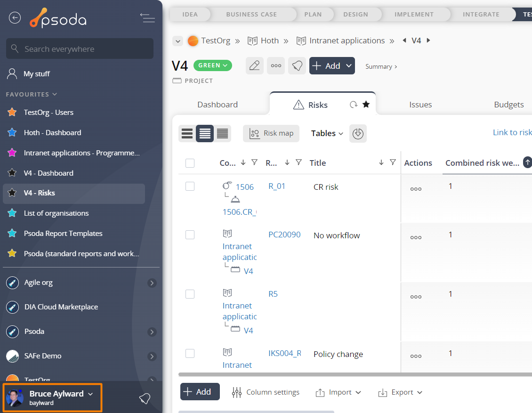Expand the SAFe Demo organisation

coord(152,356)
